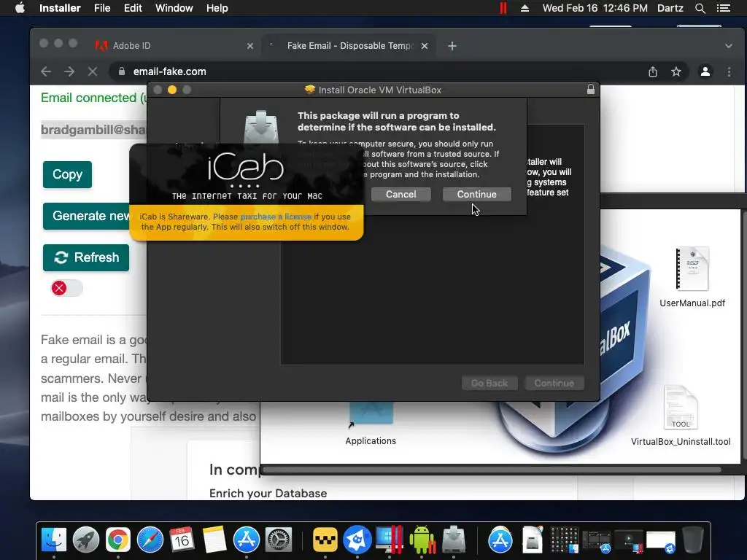This screenshot has height=560, width=747.
Task: Toggle the red X switch below Refresh
Action: 66,288
